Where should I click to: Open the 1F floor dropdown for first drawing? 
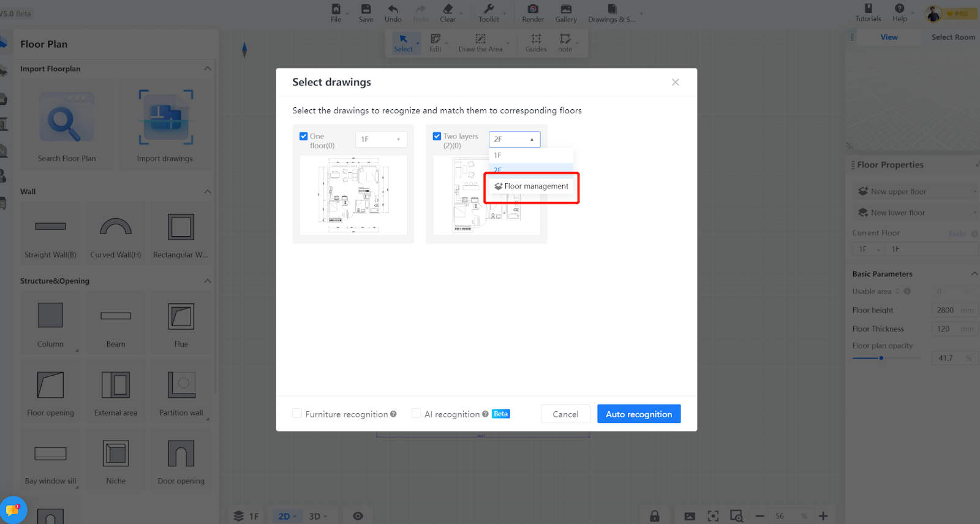pyautogui.click(x=381, y=140)
